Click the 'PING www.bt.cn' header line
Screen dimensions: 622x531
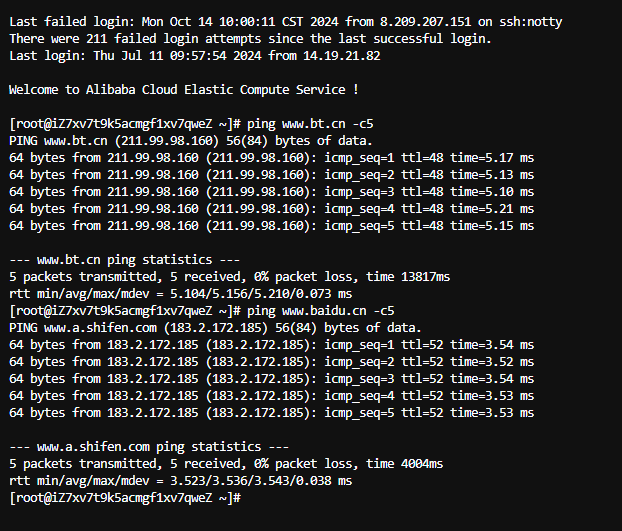tap(190, 141)
